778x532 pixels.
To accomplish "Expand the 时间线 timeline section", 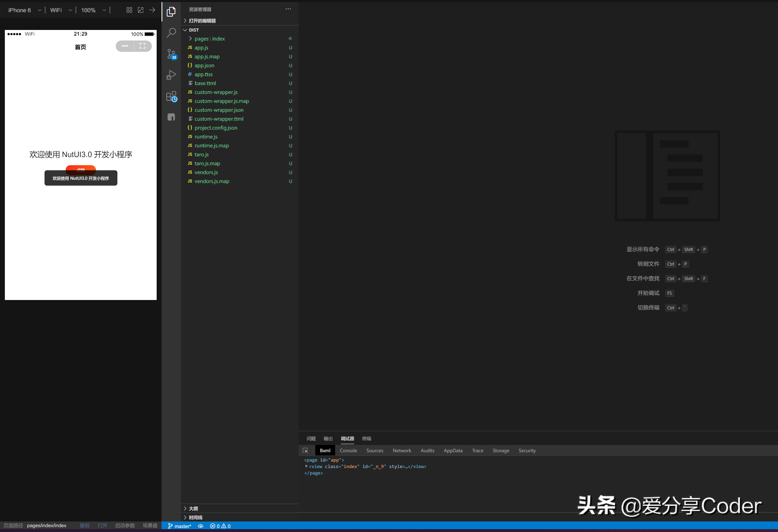I will point(240,517).
